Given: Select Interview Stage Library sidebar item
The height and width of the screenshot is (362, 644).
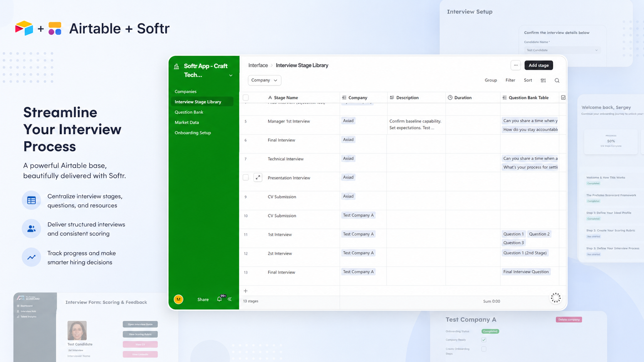Looking at the screenshot, I should (x=202, y=102).
